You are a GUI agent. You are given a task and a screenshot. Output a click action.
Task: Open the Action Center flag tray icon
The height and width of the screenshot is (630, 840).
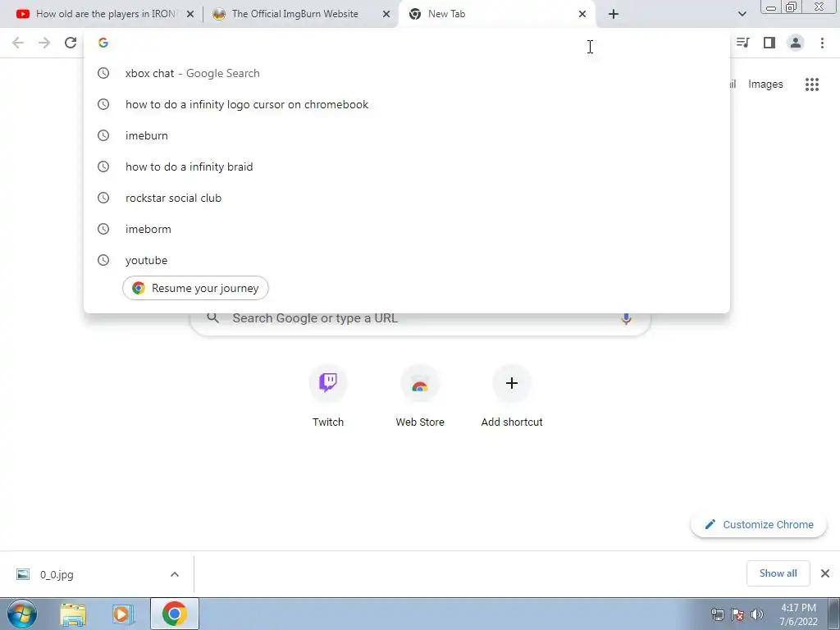737,614
